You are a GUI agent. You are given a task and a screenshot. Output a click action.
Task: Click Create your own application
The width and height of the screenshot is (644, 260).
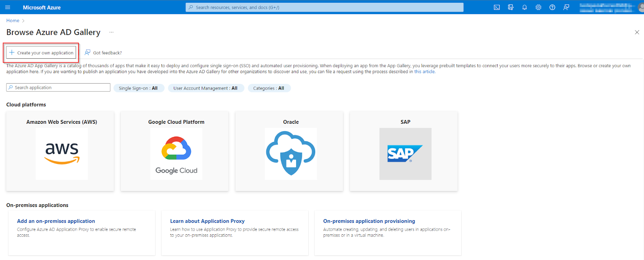point(41,53)
